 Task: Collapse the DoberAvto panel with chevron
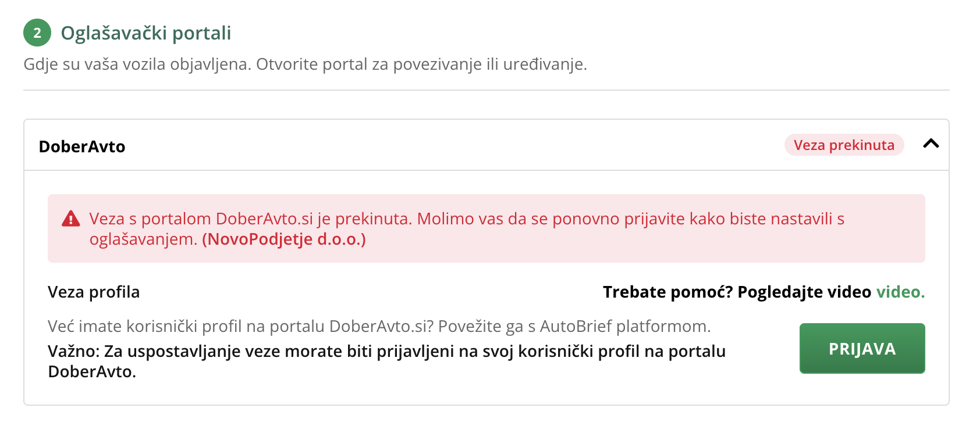click(931, 144)
